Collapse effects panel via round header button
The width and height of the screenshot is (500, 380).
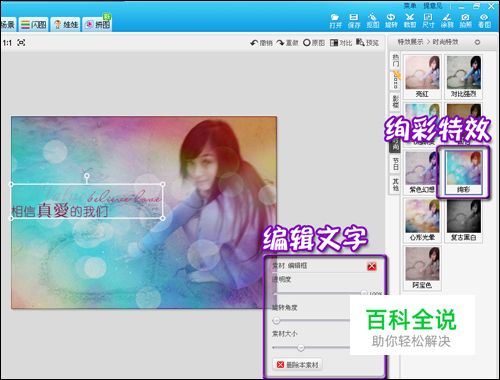[x=477, y=42]
